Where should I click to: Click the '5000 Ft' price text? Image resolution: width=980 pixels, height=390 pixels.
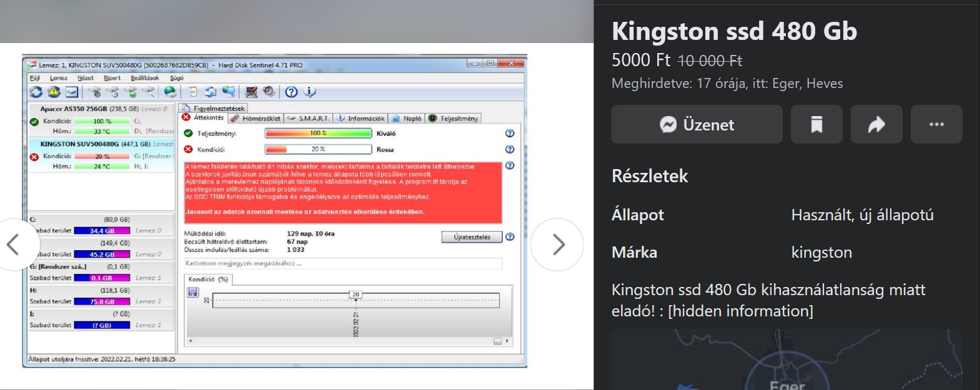(641, 60)
